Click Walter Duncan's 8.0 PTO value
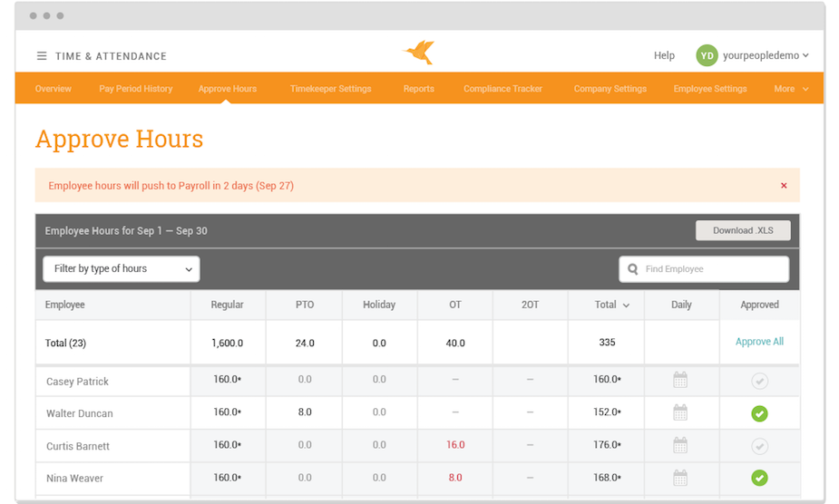Viewport: 839px width, 504px height. 305,412
